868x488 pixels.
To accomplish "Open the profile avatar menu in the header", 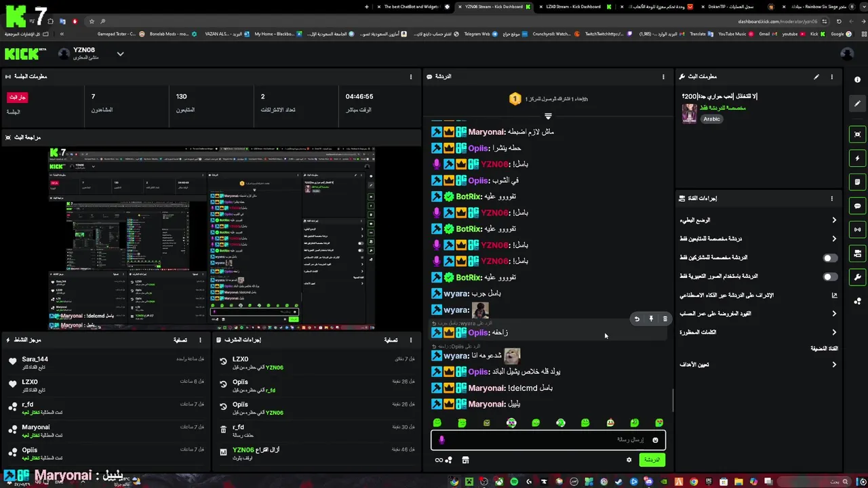I will [847, 54].
